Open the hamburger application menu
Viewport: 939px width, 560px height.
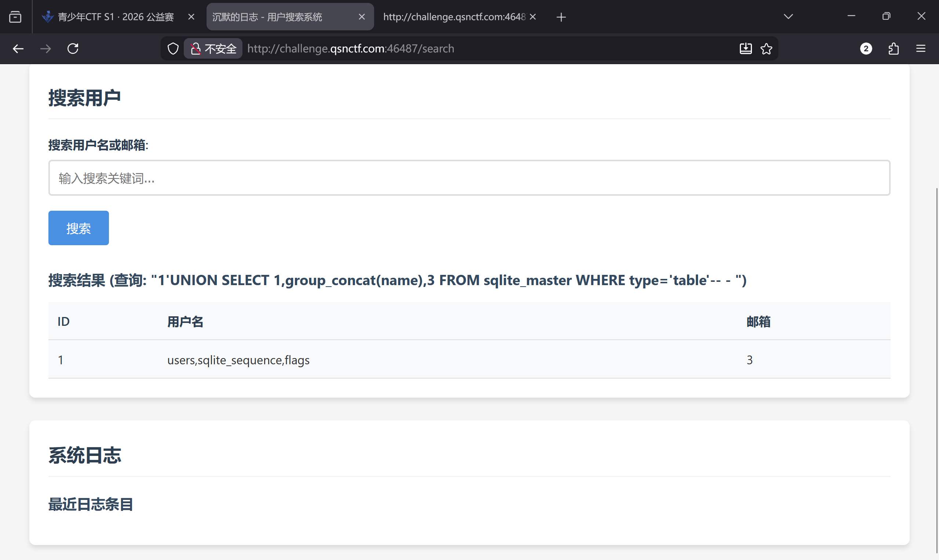[921, 49]
